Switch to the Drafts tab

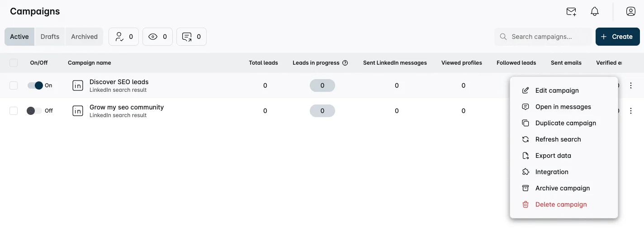tap(50, 37)
